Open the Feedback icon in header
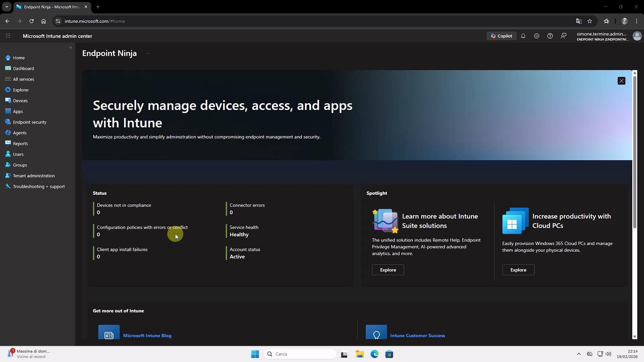The image size is (644, 362). click(563, 36)
